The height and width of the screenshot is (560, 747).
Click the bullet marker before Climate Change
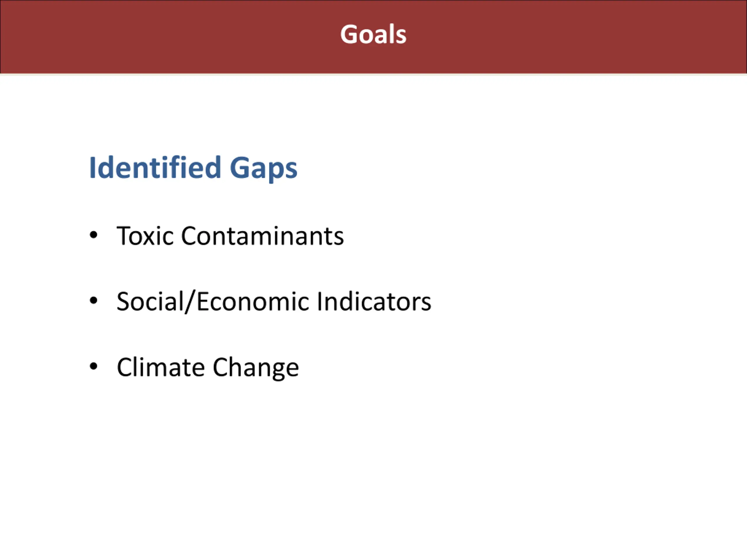click(94, 366)
